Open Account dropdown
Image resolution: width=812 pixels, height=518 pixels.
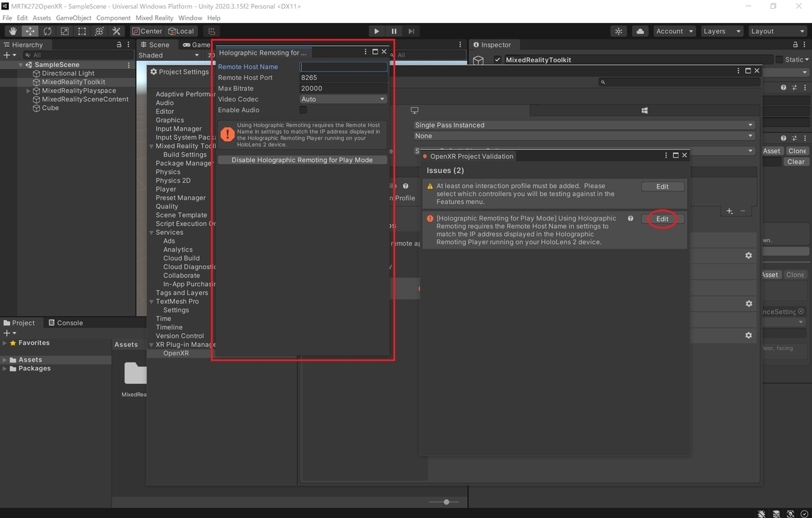click(x=675, y=31)
